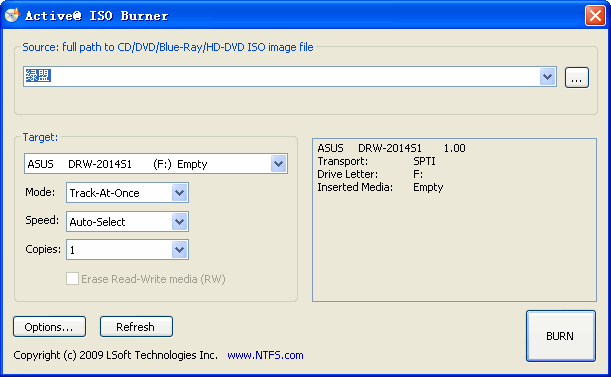
Task: Click the Speed dropdown arrow
Action: (x=180, y=221)
